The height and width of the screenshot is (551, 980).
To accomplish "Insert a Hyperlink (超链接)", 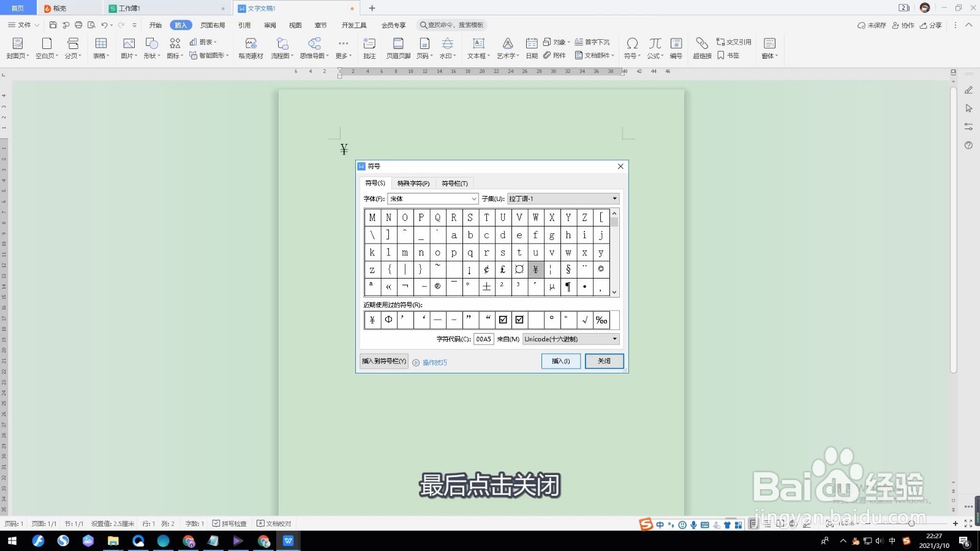I will [702, 48].
